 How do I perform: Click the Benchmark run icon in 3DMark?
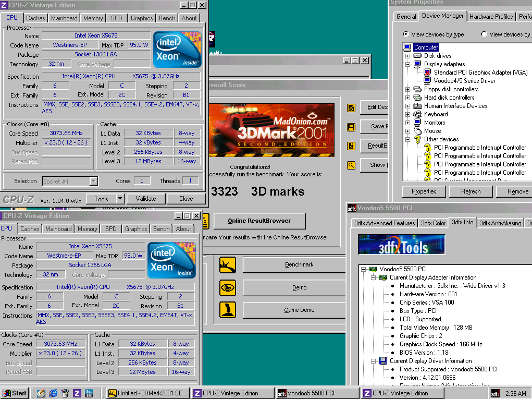pyautogui.click(x=228, y=265)
